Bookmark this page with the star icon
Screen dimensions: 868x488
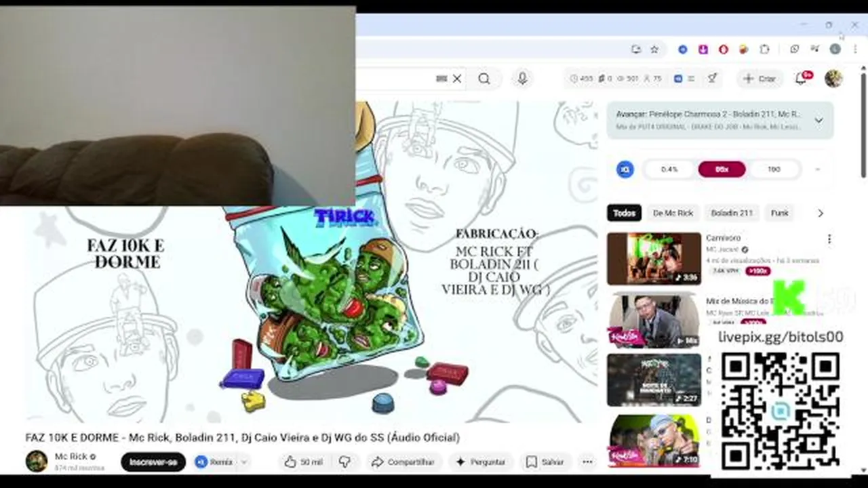point(654,49)
